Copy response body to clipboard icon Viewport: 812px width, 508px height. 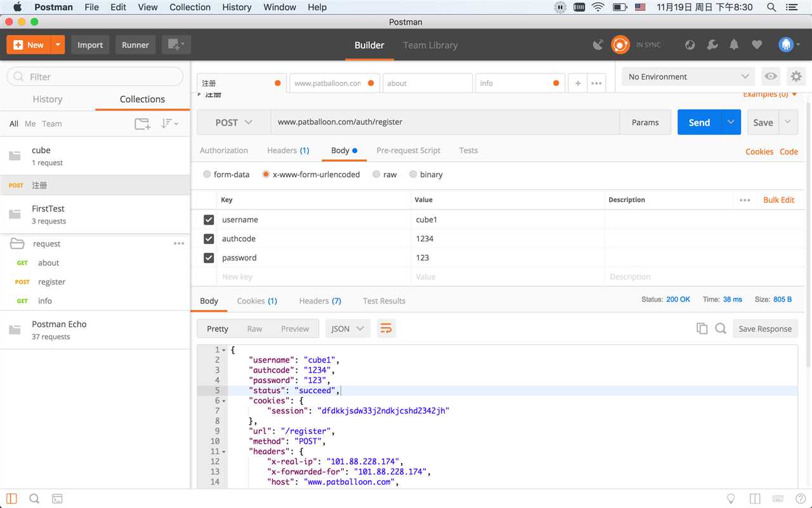pos(702,328)
